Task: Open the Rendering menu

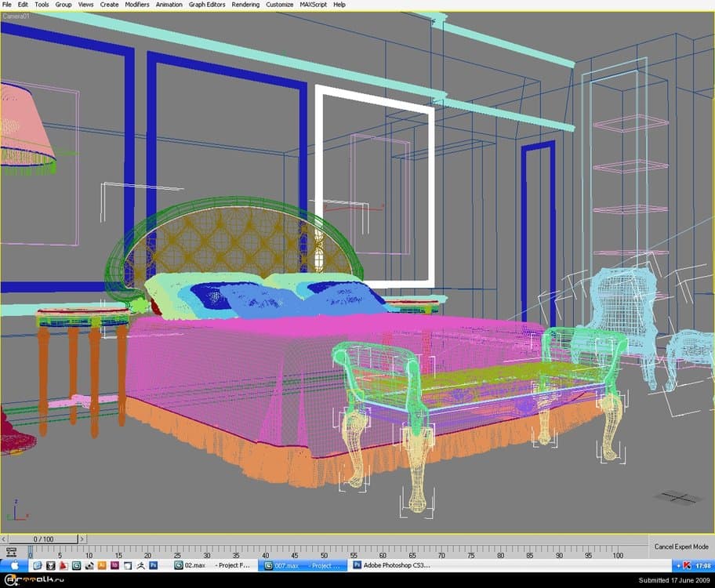Action: (x=245, y=5)
